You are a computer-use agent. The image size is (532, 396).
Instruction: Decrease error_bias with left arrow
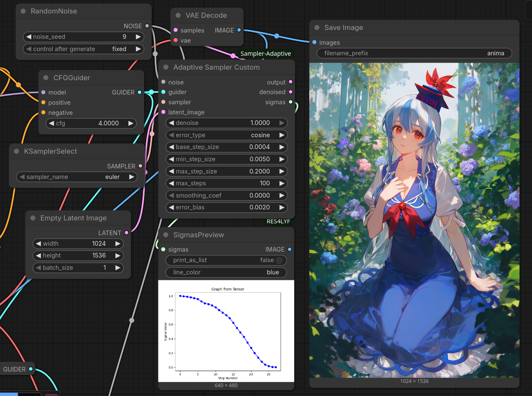pyautogui.click(x=171, y=207)
